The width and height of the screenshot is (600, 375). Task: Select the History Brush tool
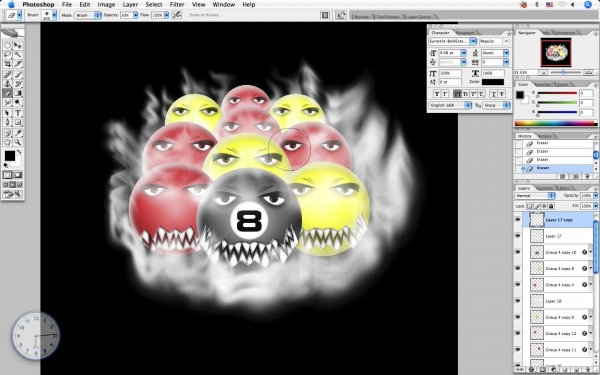click(18, 84)
